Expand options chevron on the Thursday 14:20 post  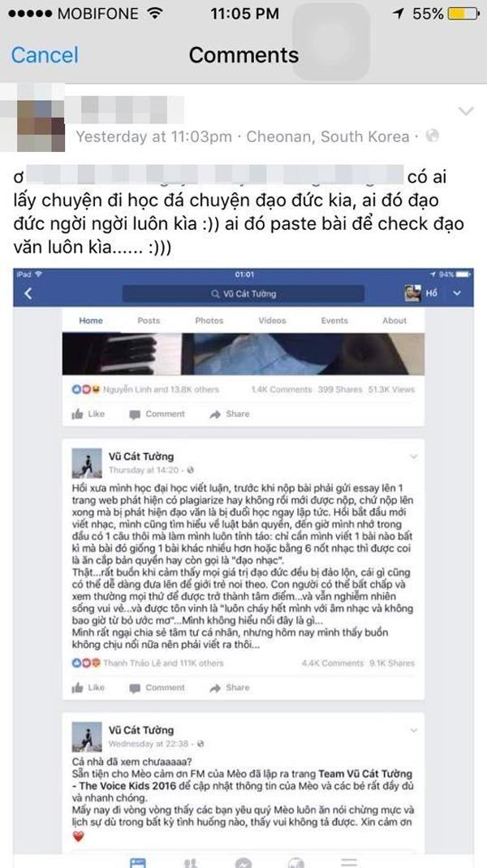[x=413, y=456]
